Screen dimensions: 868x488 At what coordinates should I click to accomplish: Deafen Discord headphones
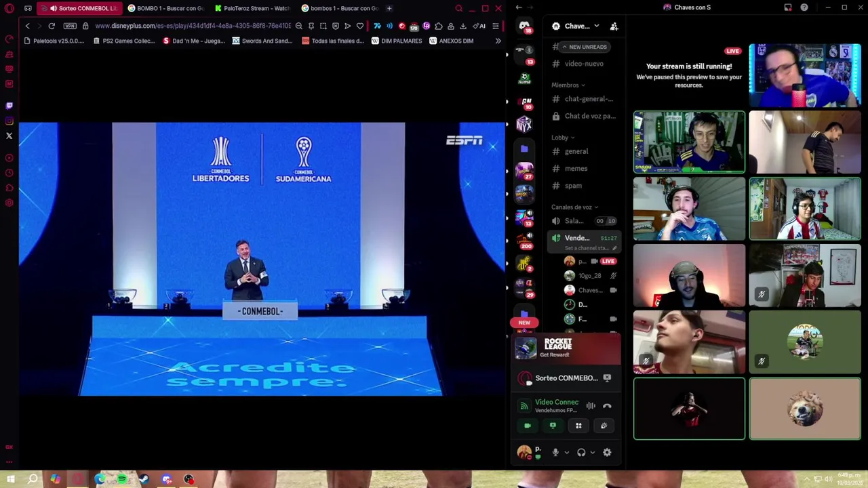[x=581, y=452]
